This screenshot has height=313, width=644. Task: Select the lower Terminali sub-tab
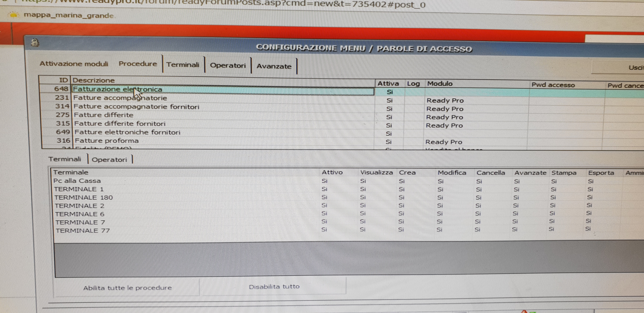pyautogui.click(x=65, y=159)
